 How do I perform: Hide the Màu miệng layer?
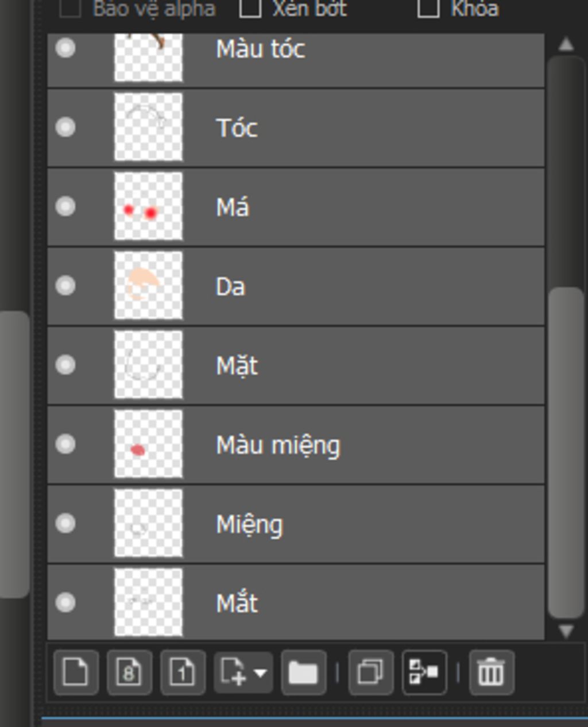point(65,444)
